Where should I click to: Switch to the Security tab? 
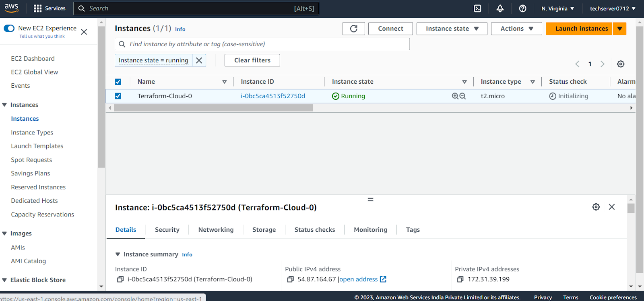[x=167, y=230]
